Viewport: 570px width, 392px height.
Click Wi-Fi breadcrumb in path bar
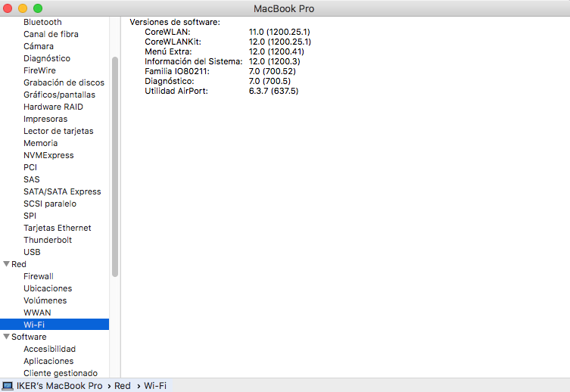coord(155,385)
